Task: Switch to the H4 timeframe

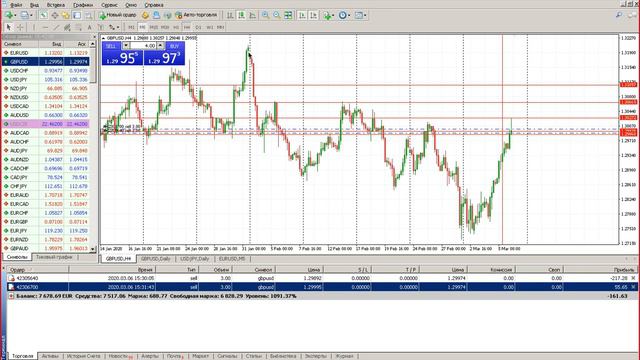Action: (x=187, y=27)
